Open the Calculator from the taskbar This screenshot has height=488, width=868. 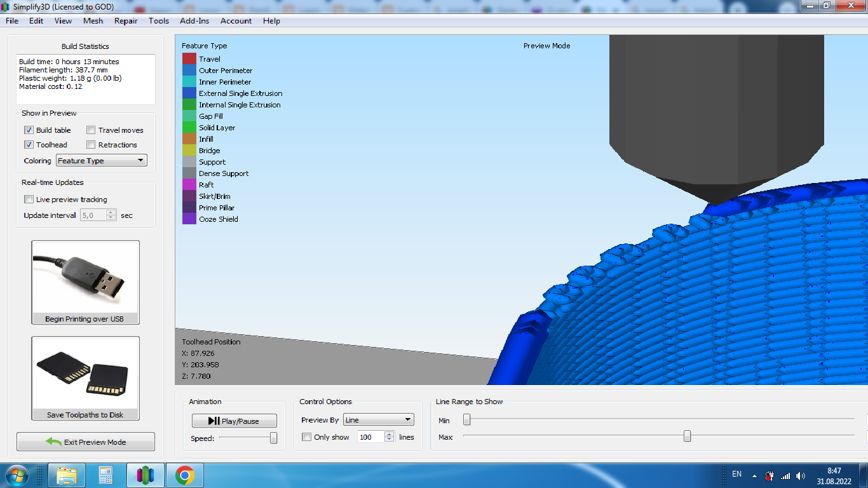[x=105, y=475]
